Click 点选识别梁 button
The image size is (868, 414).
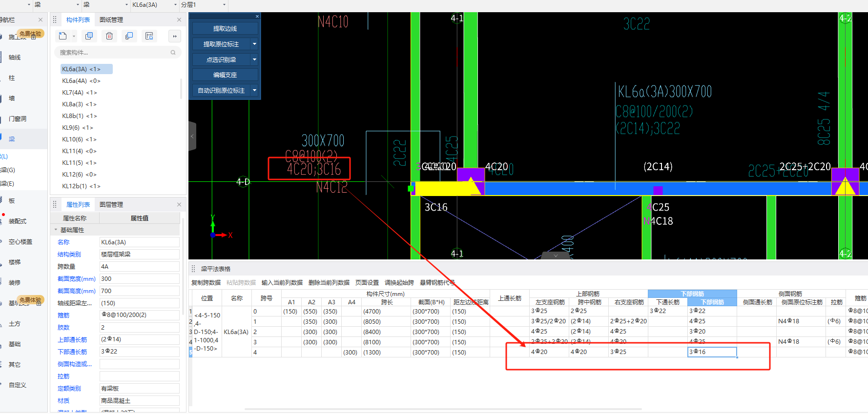point(221,60)
